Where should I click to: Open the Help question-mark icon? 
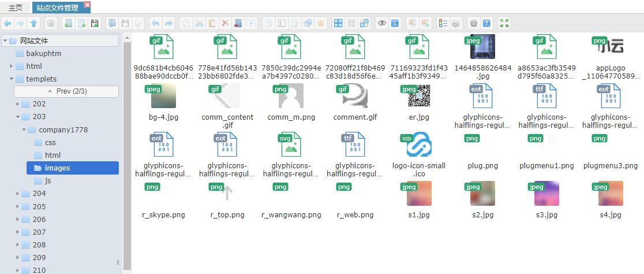486,24
